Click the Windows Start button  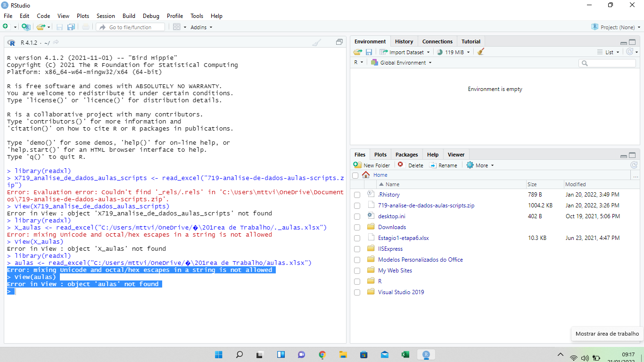point(219,354)
